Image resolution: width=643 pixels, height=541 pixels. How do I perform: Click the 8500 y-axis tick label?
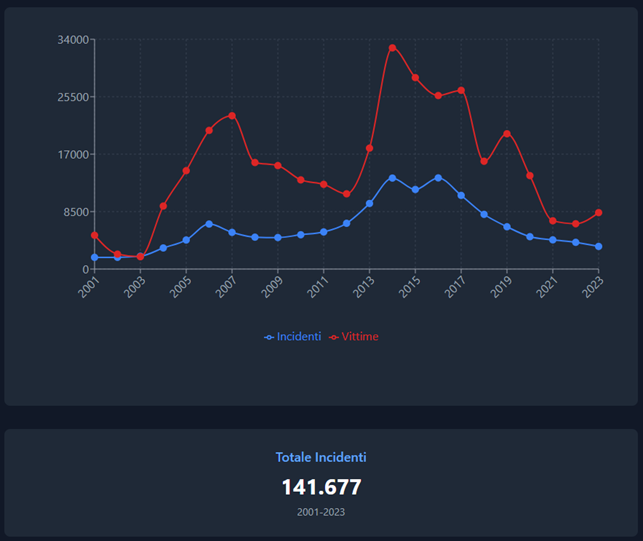click(78, 212)
